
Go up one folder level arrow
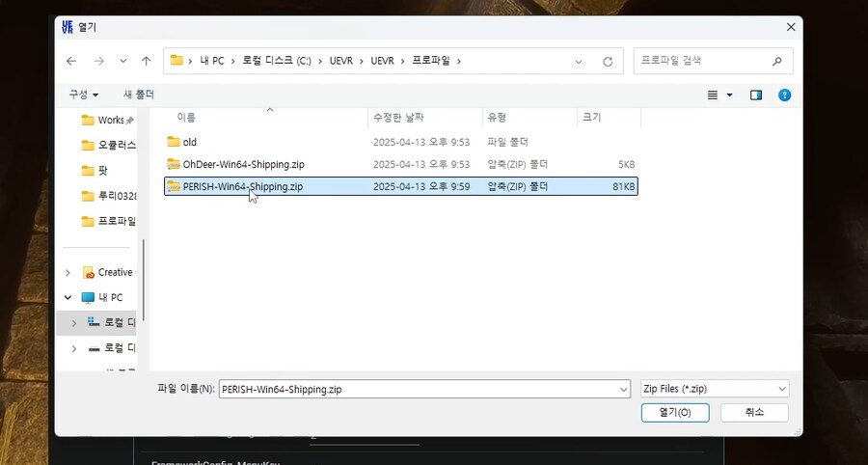pyautogui.click(x=147, y=61)
